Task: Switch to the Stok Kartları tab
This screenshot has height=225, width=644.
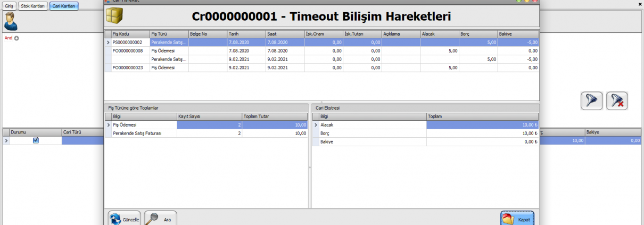Action: [33, 6]
